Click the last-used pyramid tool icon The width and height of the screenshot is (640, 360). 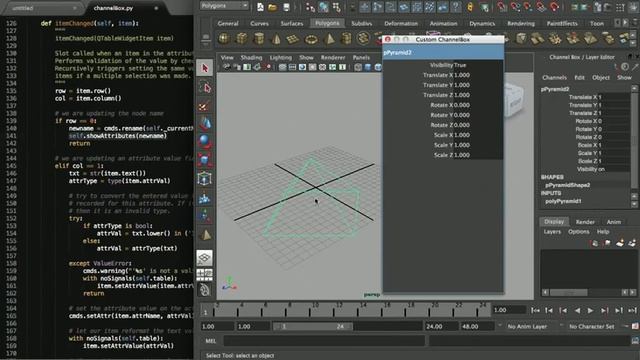(x=205, y=235)
